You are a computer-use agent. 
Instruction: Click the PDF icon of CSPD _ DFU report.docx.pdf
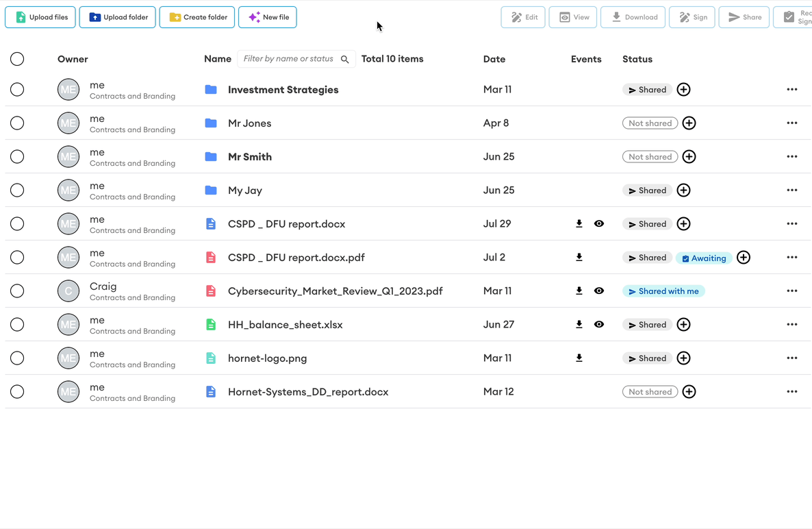tap(211, 258)
